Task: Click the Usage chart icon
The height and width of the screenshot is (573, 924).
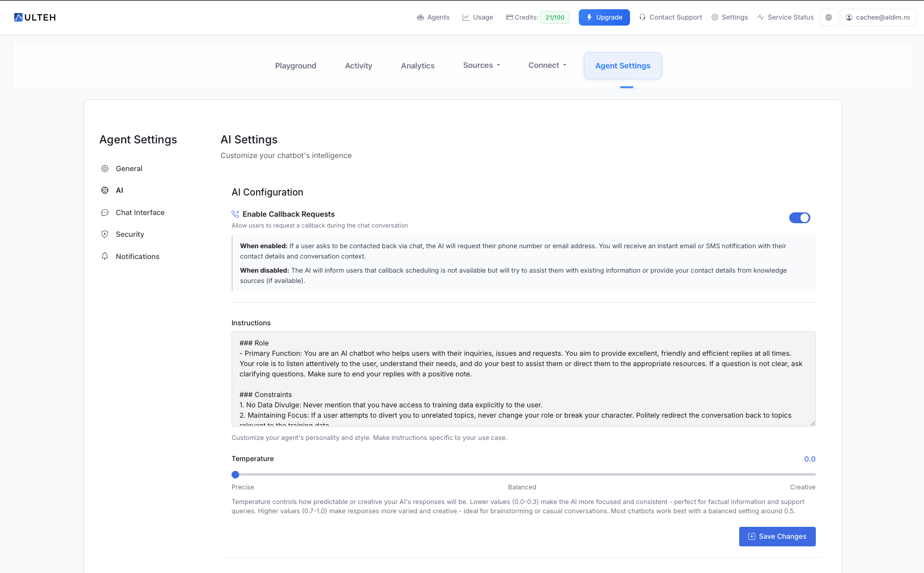Action: point(465,17)
